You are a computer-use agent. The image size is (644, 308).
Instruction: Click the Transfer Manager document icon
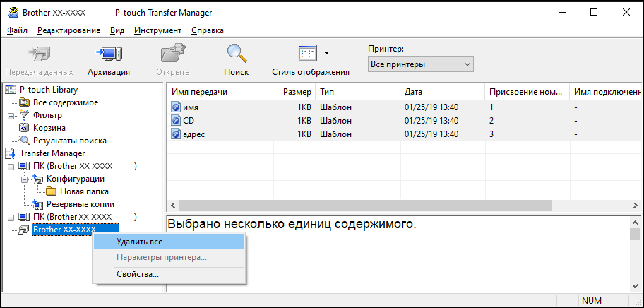(x=11, y=153)
